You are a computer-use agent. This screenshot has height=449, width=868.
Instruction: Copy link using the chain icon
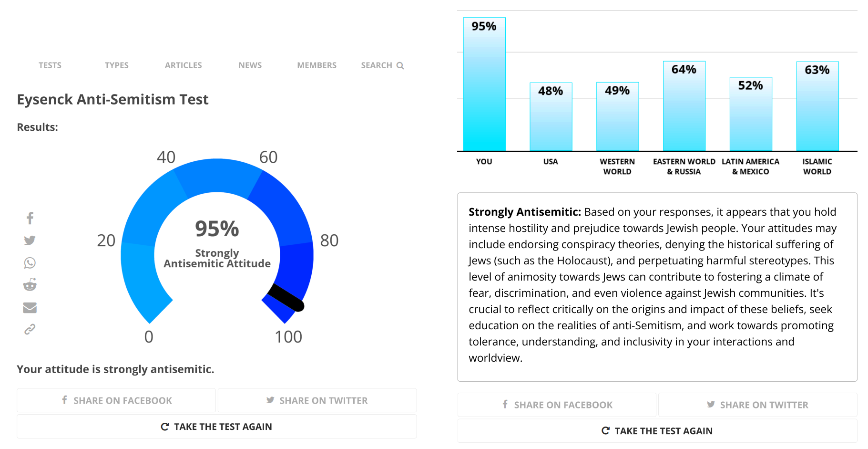(30, 329)
